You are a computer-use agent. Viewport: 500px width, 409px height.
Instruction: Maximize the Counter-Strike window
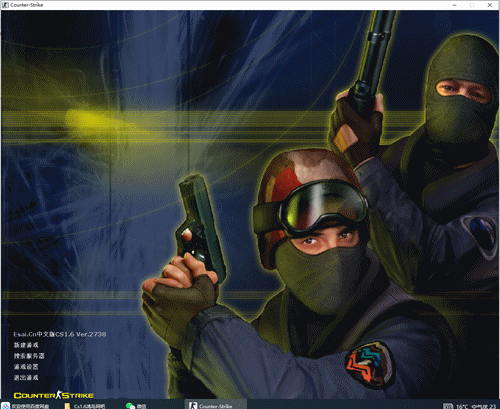tap(472, 5)
